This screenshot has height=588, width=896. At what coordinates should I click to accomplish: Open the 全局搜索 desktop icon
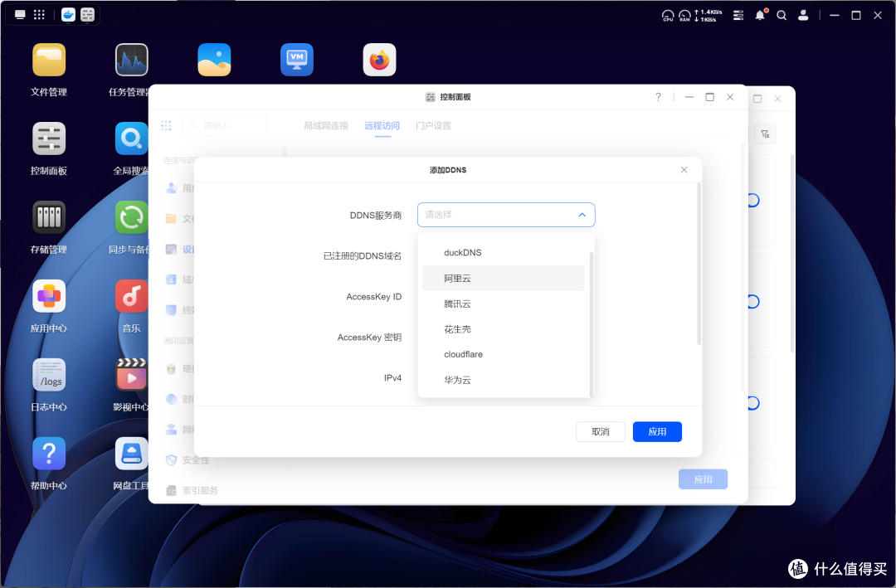(x=131, y=138)
